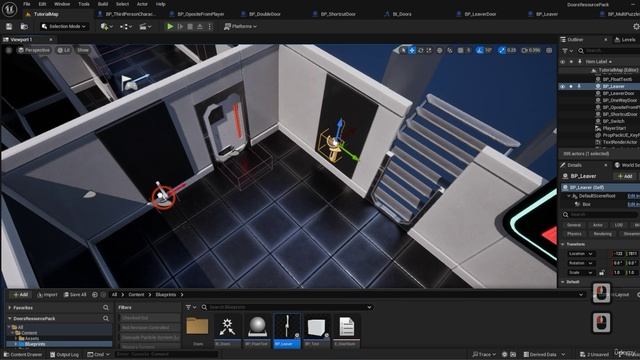Select the BP_Leaver asset thumbnail
This screenshot has width=640, height=360.
point(287,331)
